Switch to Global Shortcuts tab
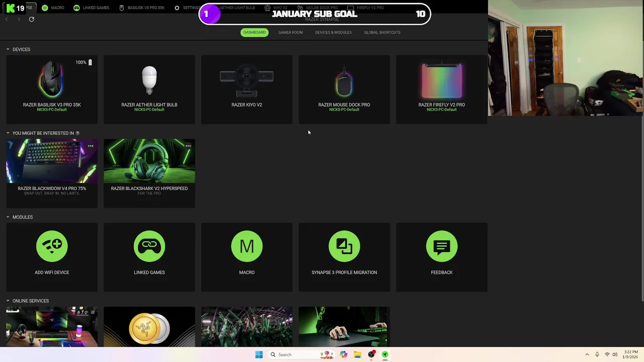 click(x=382, y=32)
